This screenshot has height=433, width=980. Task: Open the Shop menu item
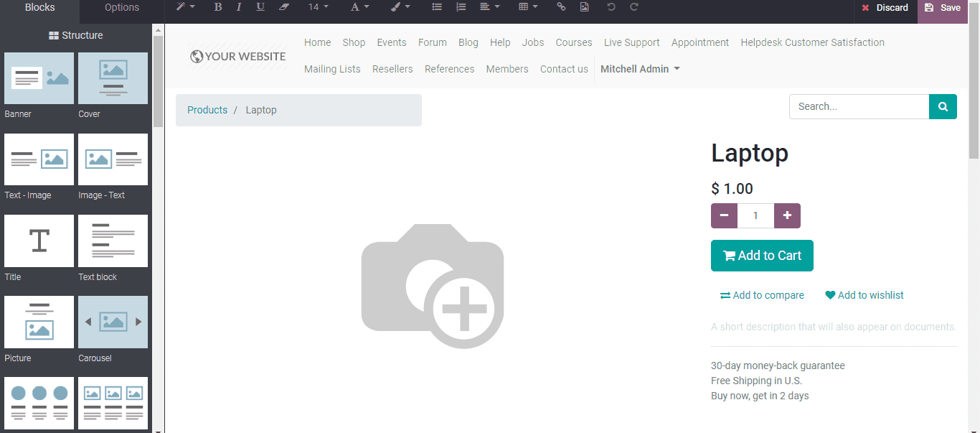click(x=354, y=42)
